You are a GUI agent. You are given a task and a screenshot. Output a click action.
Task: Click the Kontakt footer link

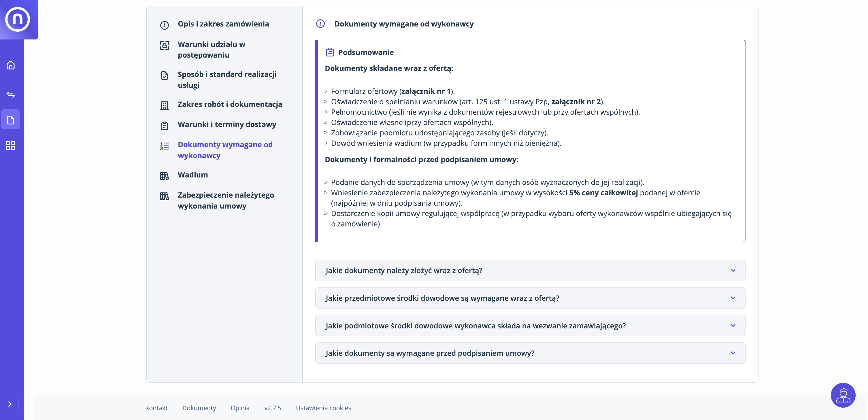156,408
